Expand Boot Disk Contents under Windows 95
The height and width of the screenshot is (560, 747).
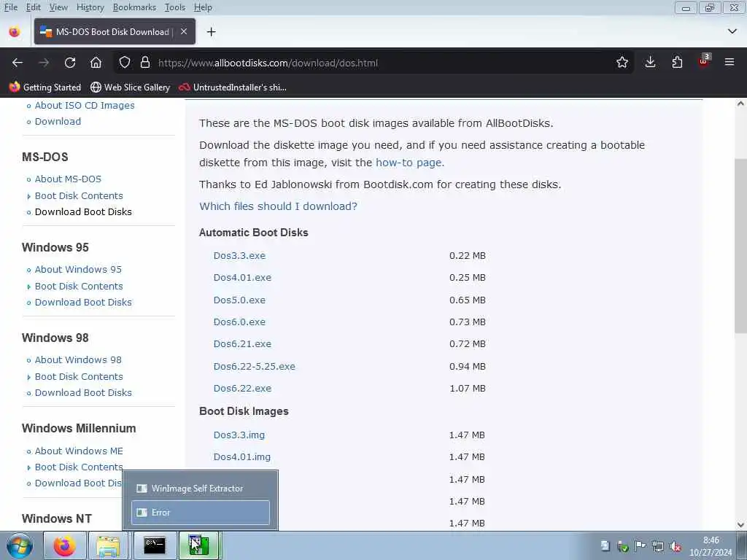coord(79,287)
